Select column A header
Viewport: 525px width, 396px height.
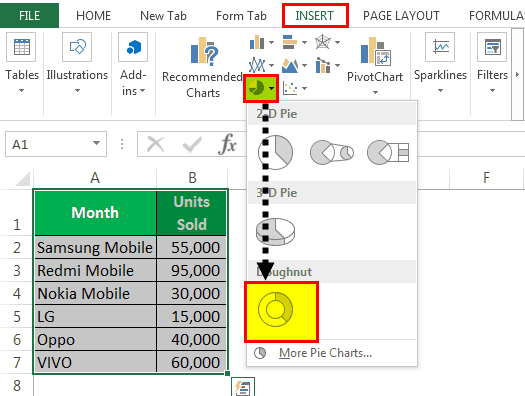[x=95, y=178]
